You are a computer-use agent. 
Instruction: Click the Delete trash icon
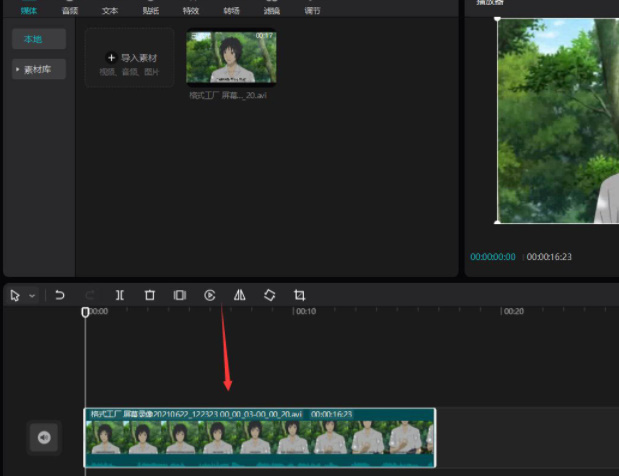tap(150, 295)
